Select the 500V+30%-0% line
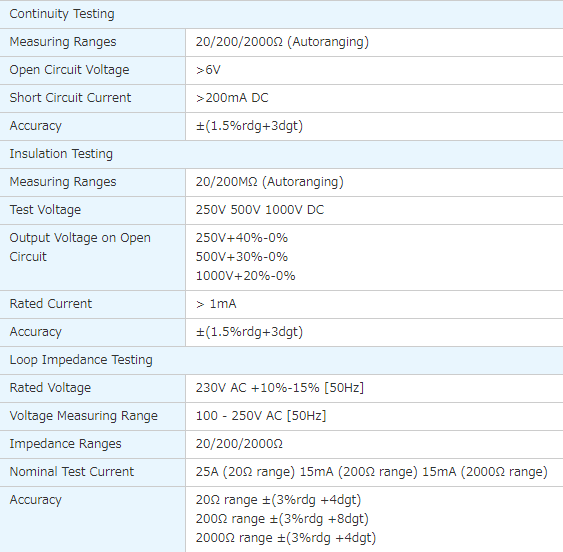Screen dimensions: 563x552 pyautogui.click(x=242, y=257)
